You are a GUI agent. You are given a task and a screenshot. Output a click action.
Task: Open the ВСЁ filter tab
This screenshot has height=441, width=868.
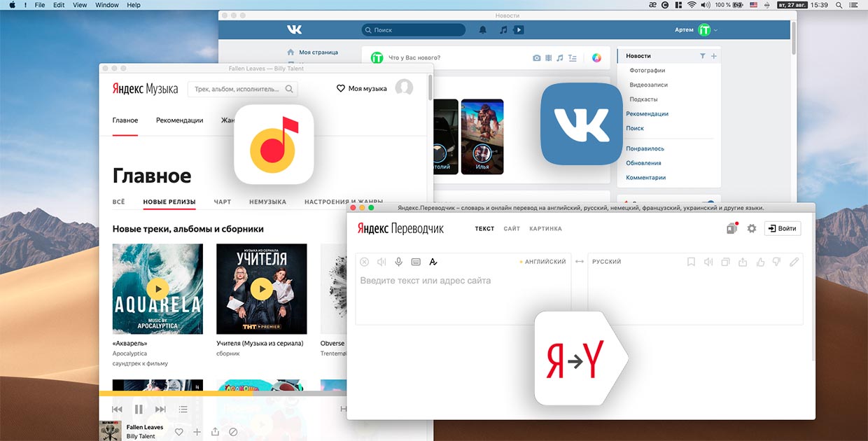[x=119, y=202]
